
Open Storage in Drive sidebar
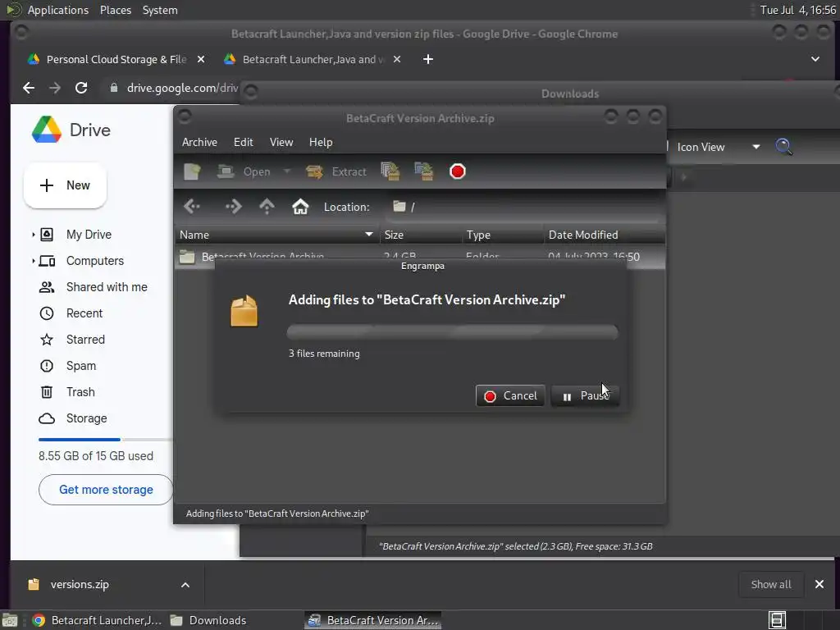86,418
